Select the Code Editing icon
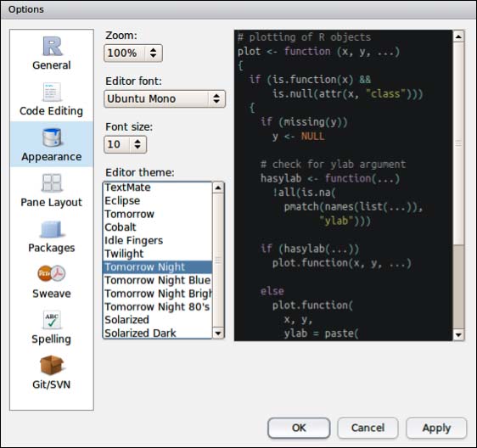Viewport: 477px width, 448px height. click(52, 92)
